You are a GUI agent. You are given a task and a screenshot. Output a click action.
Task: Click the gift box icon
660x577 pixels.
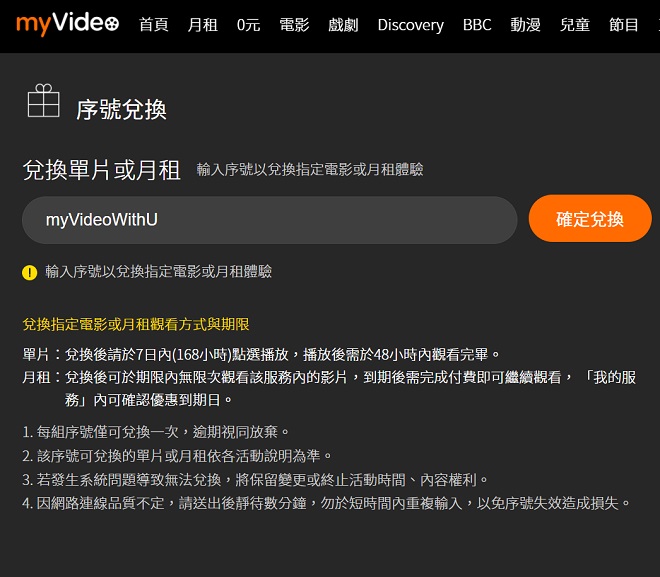pyautogui.click(x=44, y=102)
